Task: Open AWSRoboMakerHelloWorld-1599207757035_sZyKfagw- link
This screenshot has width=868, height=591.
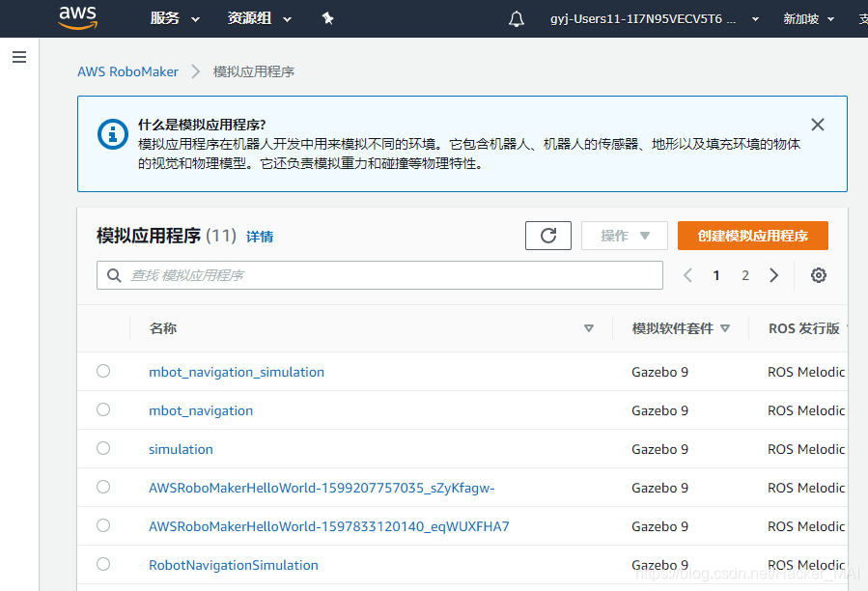Action: [322, 488]
